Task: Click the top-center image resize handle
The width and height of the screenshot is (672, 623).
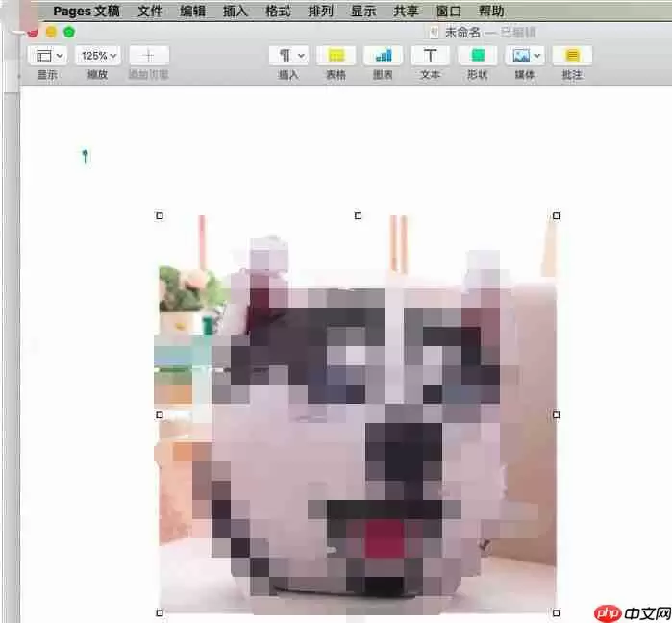Action: pos(359,216)
